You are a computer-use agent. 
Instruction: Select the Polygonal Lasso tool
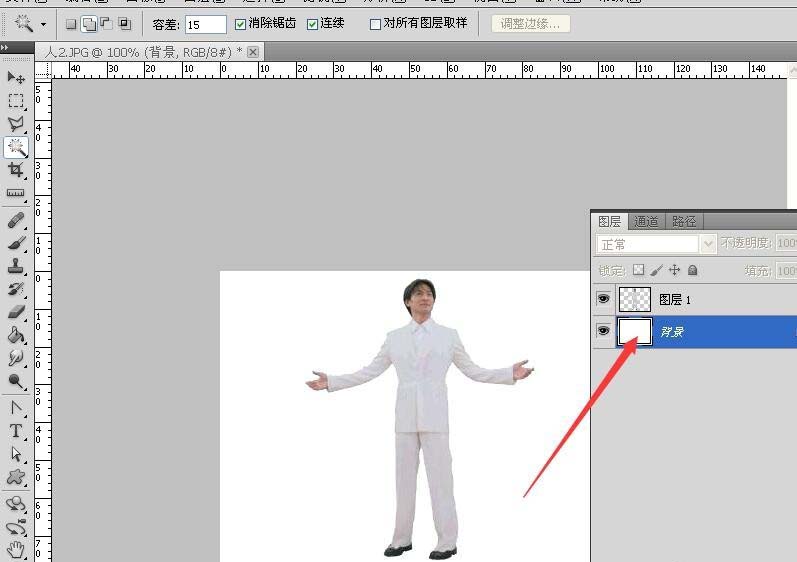[x=16, y=123]
